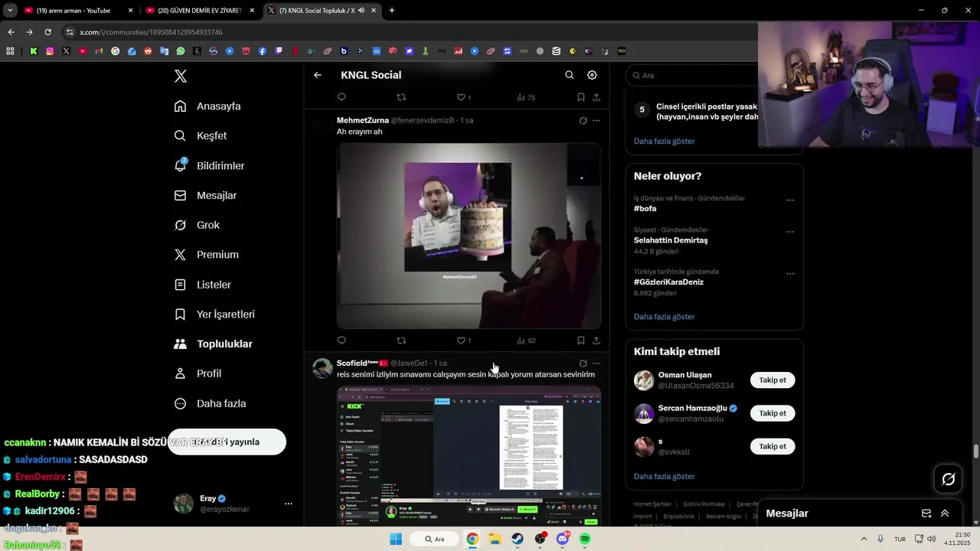Go back with KNGL Social arrow
Image resolution: width=980 pixels, height=551 pixels.
(318, 75)
